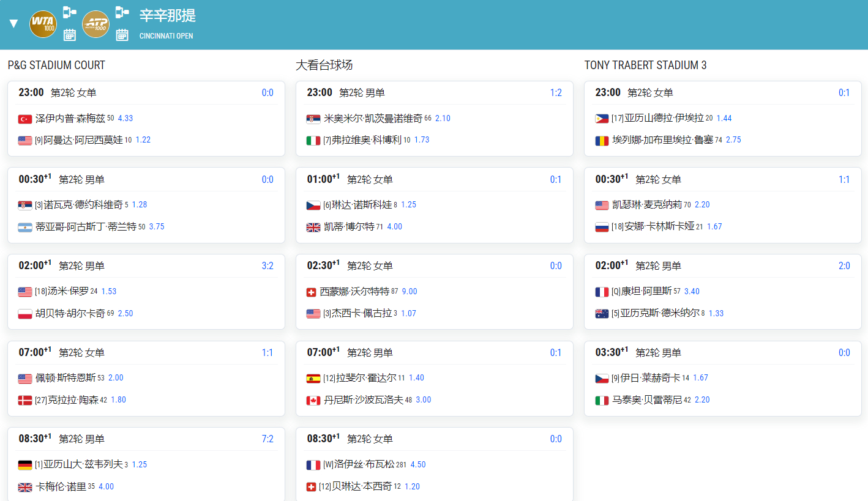Click the US flag beside 阿曼达·阿尼西莫娃
Image resolution: width=868 pixels, height=501 pixels.
pyautogui.click(x=25, y=140)
